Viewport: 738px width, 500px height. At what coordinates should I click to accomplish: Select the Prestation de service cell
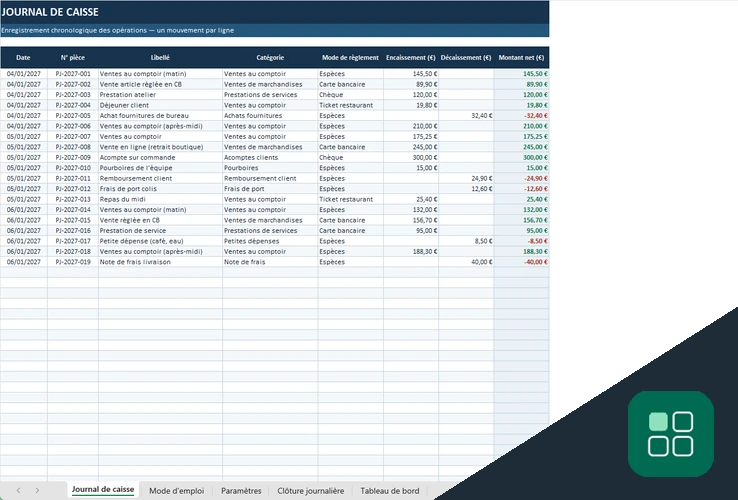(x=160, y=231)
